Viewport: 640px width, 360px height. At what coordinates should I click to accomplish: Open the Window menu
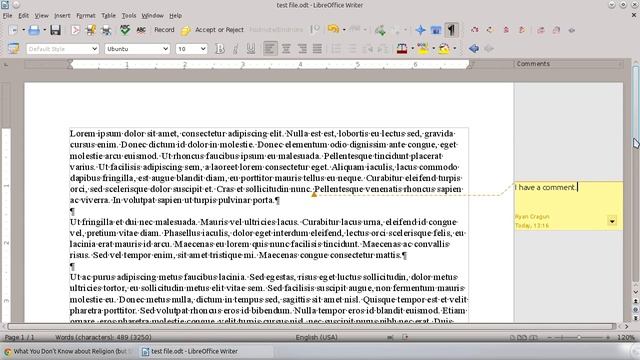pos(152,16)
